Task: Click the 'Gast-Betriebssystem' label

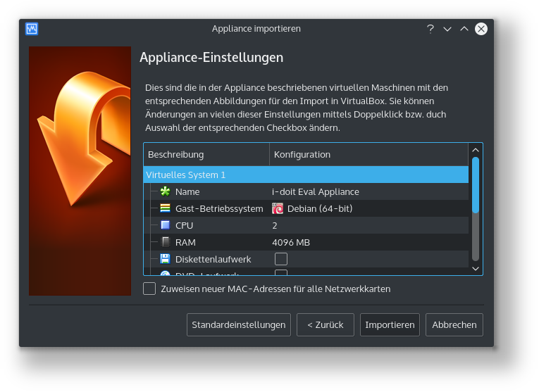Action: (x=219, y=208)
